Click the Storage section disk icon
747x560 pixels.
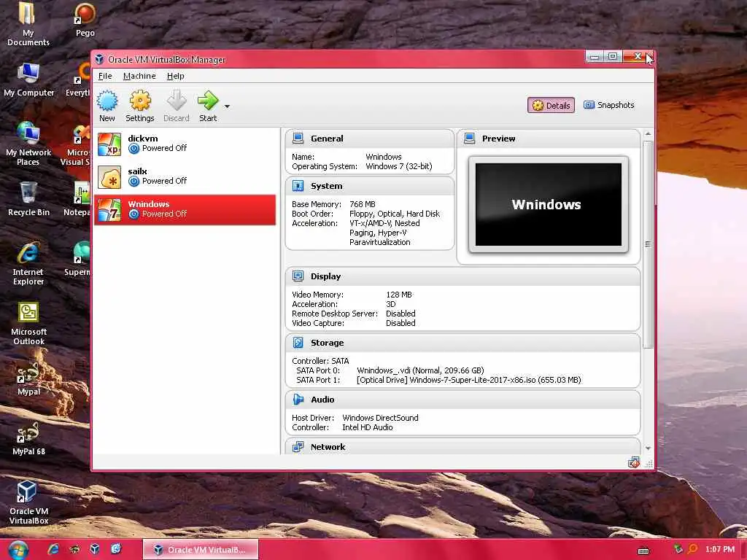[298, 343]
